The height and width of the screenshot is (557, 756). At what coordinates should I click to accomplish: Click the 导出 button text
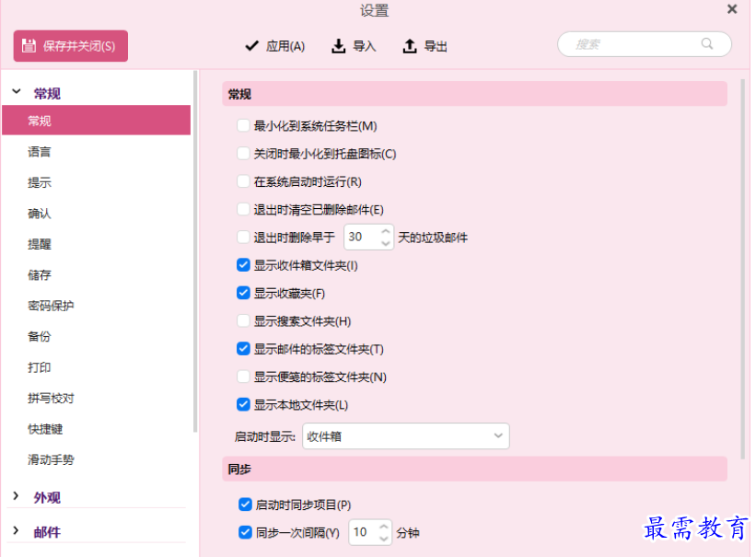click(436, 46)
